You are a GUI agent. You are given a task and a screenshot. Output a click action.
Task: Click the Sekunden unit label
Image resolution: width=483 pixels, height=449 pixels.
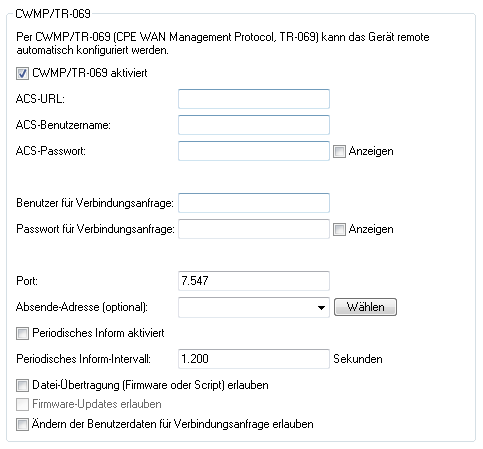[x=358, y=359]
